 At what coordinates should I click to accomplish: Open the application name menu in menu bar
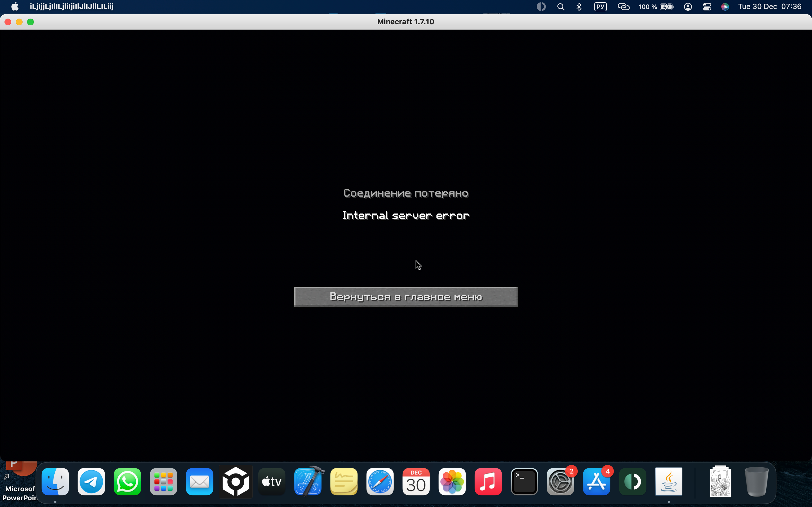[71, 7]
